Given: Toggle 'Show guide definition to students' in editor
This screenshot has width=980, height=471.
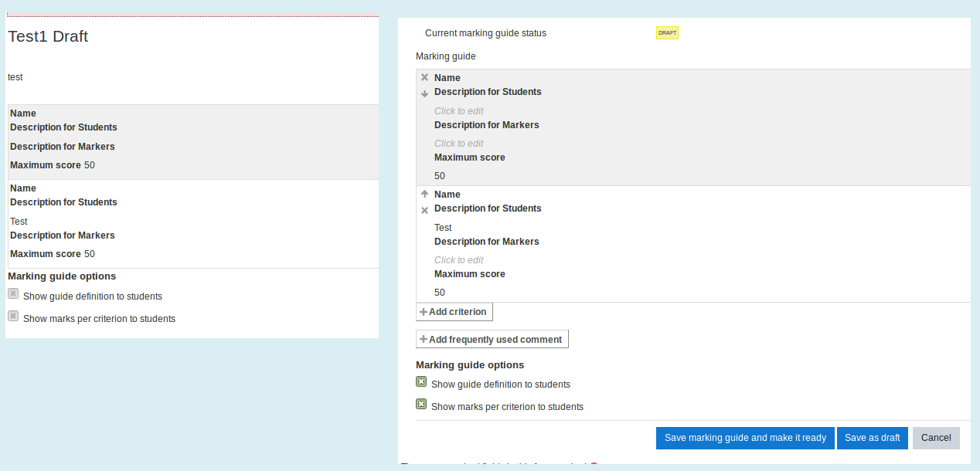Looking at the screenshot, I should click(421, 381).
